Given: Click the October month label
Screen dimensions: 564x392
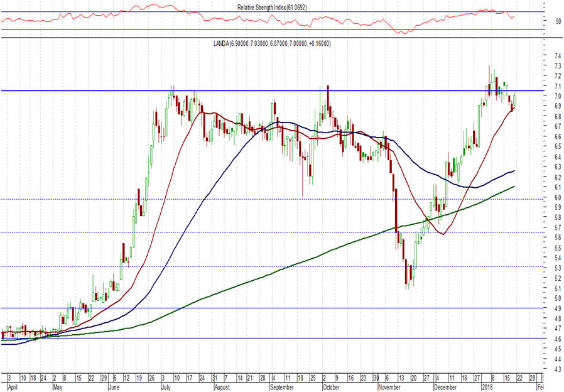Looking at the screenshot, I should point(331,388).
